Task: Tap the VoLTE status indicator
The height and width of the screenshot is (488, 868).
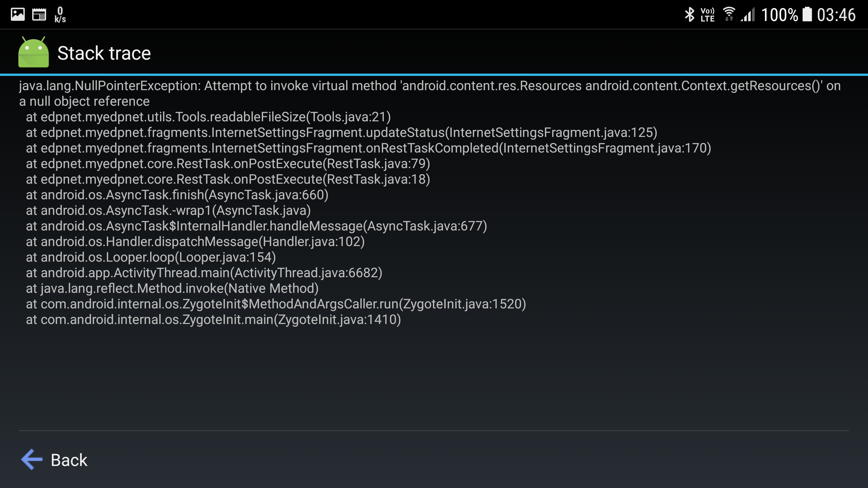Action: coord(708,15)
